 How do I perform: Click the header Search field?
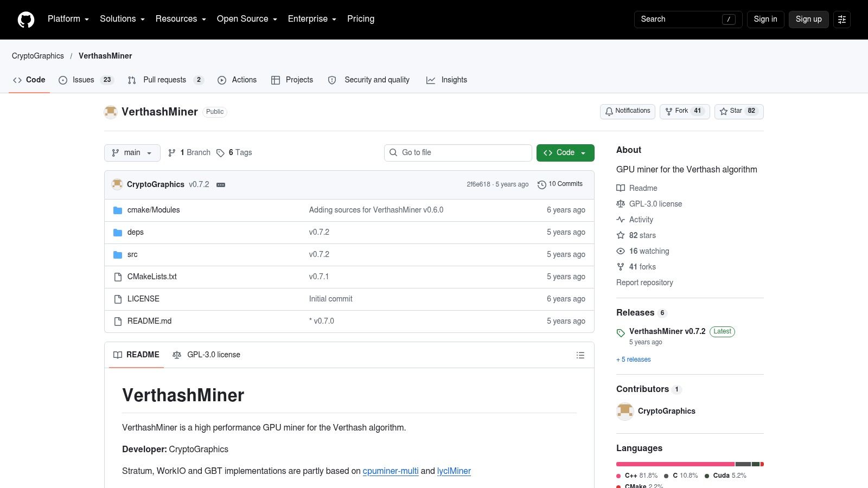point(688,20)
